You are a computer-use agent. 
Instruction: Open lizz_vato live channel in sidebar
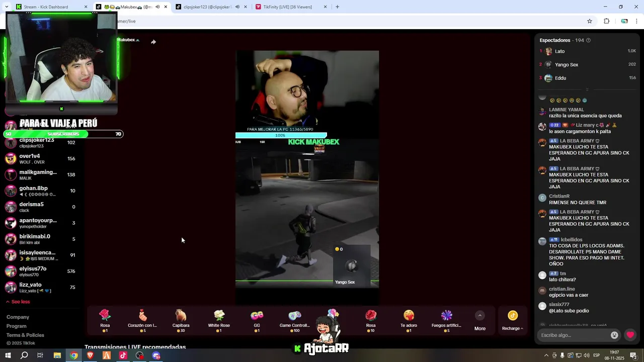pyautogui.click(x=40, y=288)
